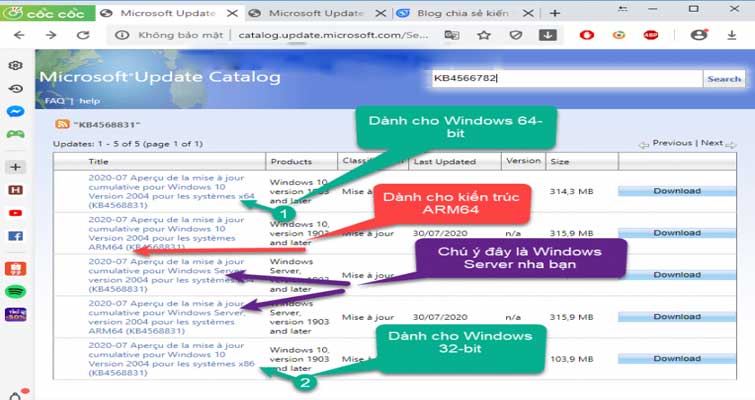755x400 pixels.
Task: Open the AdBlock Plus extension icon
Action: click(x=651, y=35)
